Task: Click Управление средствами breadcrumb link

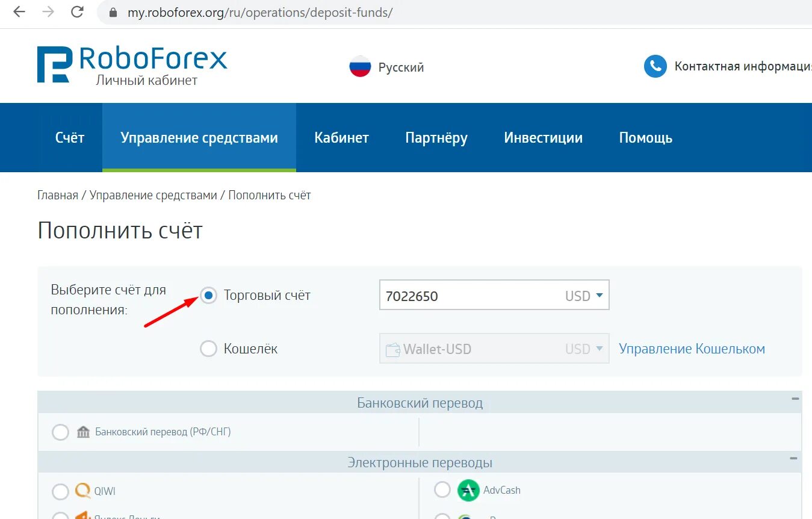Action: [x=153, y=195]
